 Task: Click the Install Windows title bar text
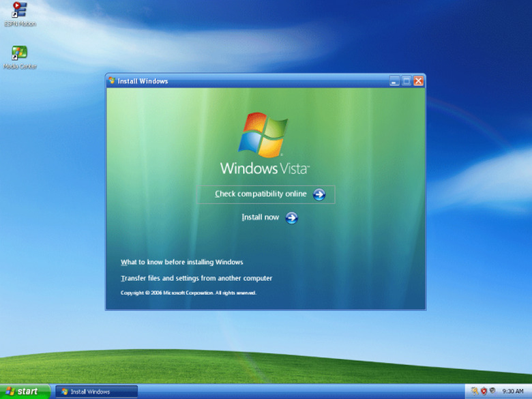pyautogui.click(x=143, y=81)
